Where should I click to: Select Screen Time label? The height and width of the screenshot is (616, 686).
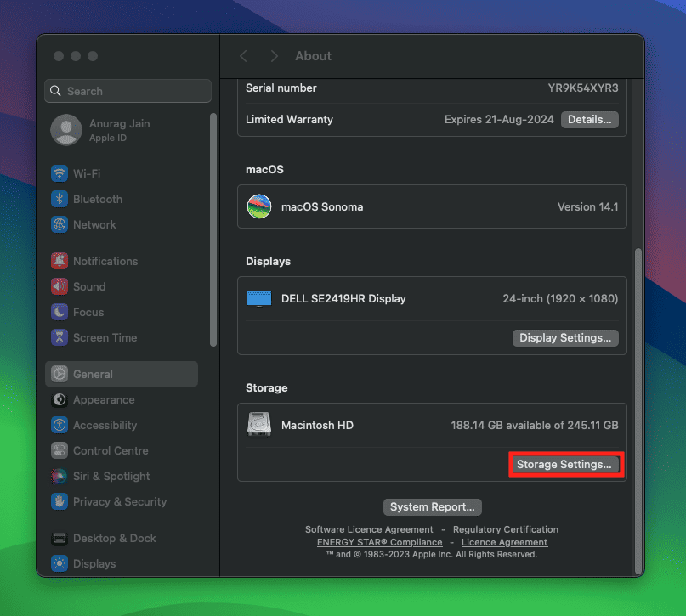(105, 337)
